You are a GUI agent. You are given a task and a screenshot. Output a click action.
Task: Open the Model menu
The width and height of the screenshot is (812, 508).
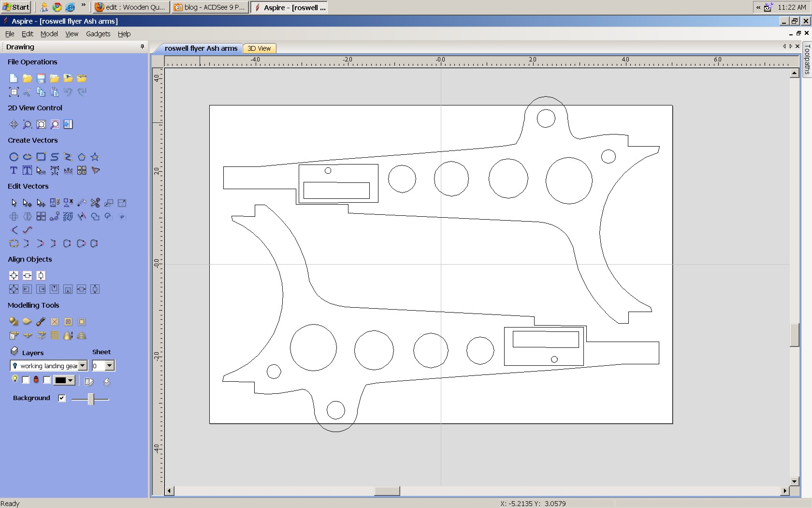point(49,34)
